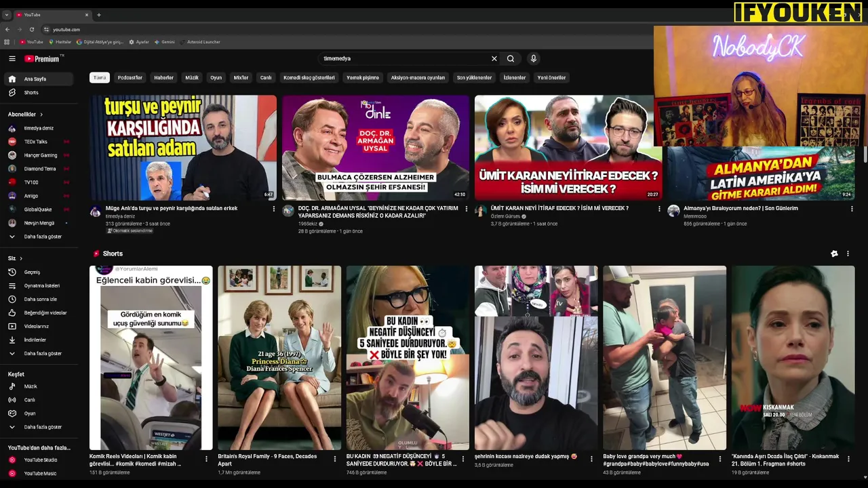Open the tab search dropdown arrow
The image size is (868, 488).
tap(7, 15)
